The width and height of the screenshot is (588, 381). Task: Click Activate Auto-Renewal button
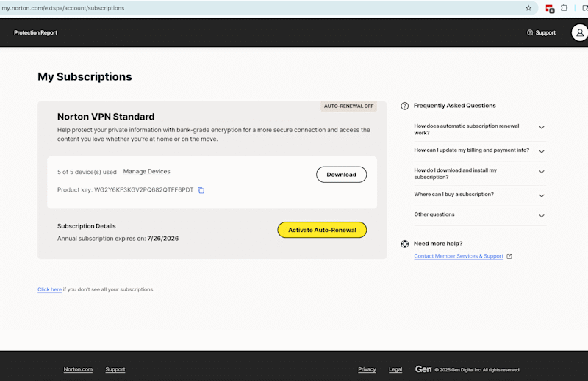pyautogui.click(x=322, y=230)
